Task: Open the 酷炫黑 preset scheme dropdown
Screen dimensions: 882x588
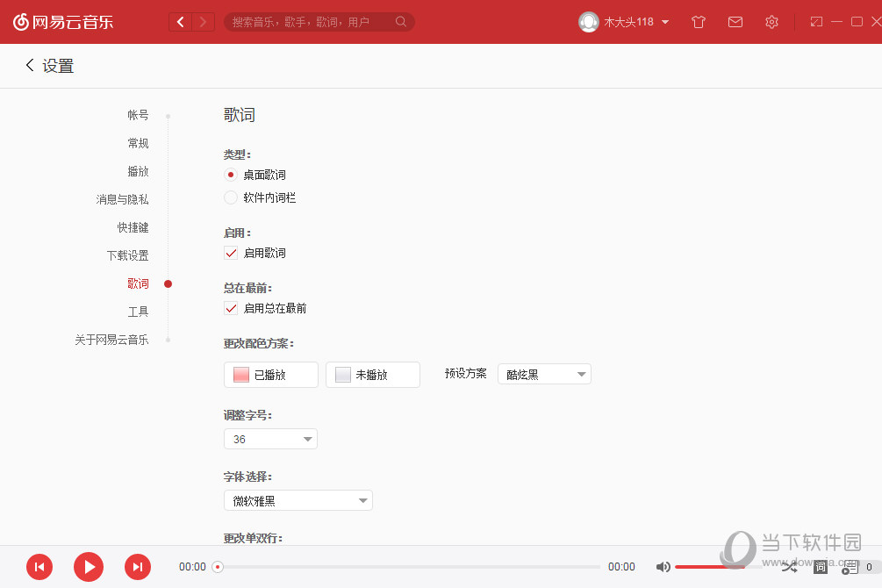Action: pos(544,374)
